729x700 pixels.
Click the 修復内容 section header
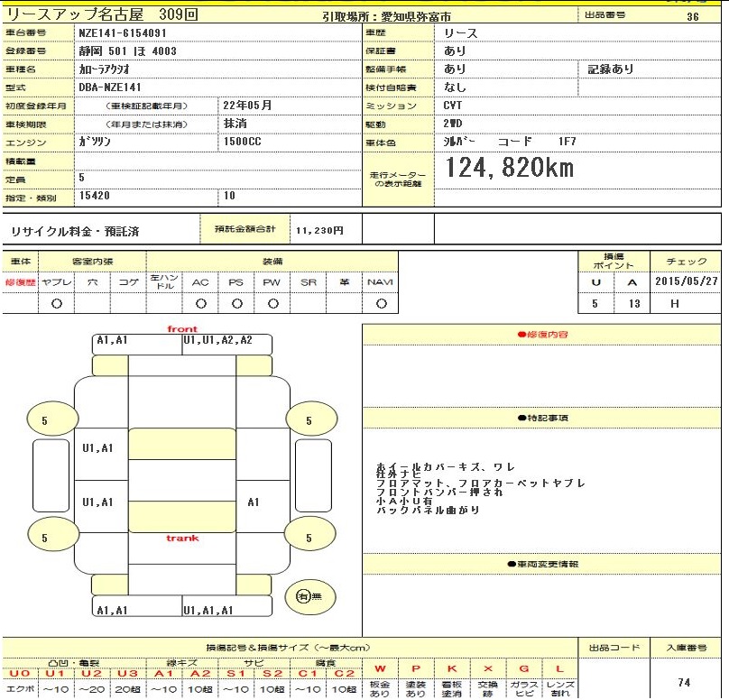(541, 335)
